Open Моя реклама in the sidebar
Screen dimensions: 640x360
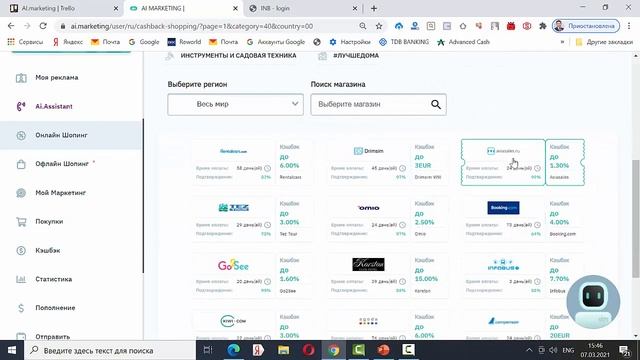(x=56, y=78)
